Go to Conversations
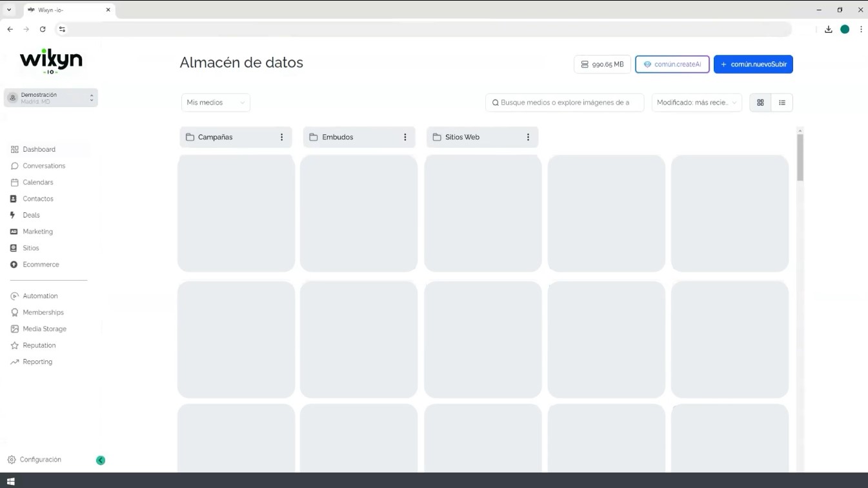Image resolution: width=868 pixels, height=488 pixels. pos(44,166)
